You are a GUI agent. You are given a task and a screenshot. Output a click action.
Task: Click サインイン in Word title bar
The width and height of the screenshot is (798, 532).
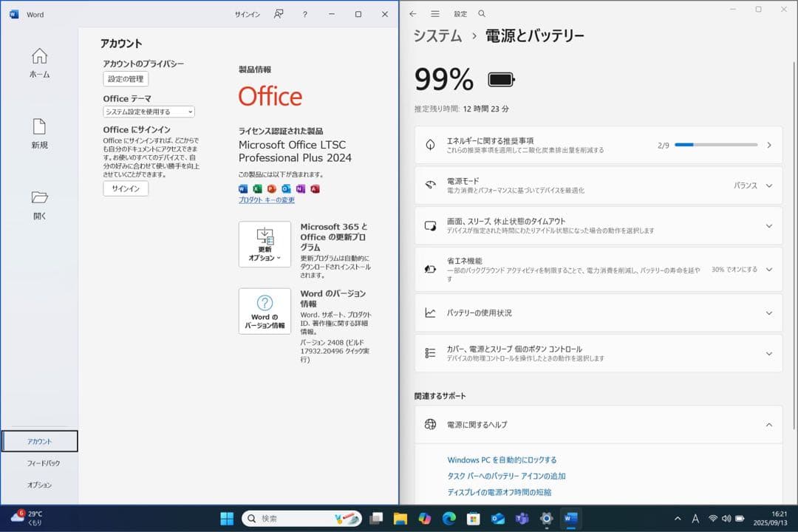coord(248,14)
